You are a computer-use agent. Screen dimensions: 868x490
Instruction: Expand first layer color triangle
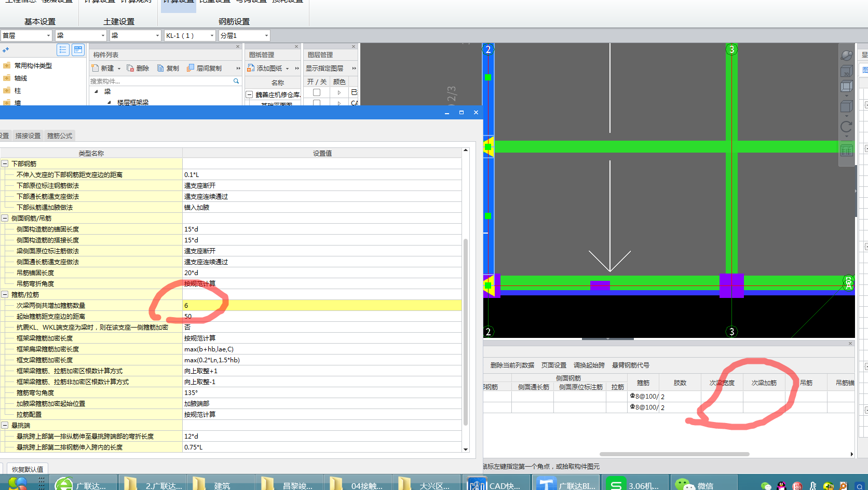(x=339, y=92)
